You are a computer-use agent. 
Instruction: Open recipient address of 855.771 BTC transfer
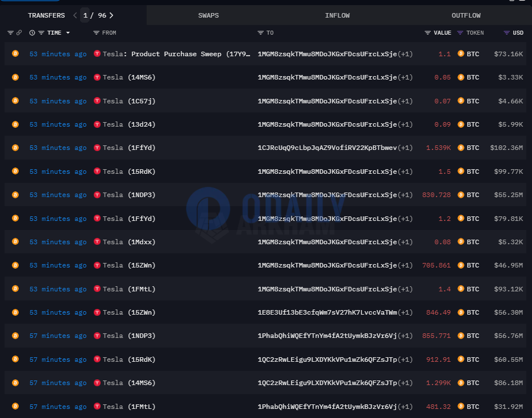[x=327, y=336]
